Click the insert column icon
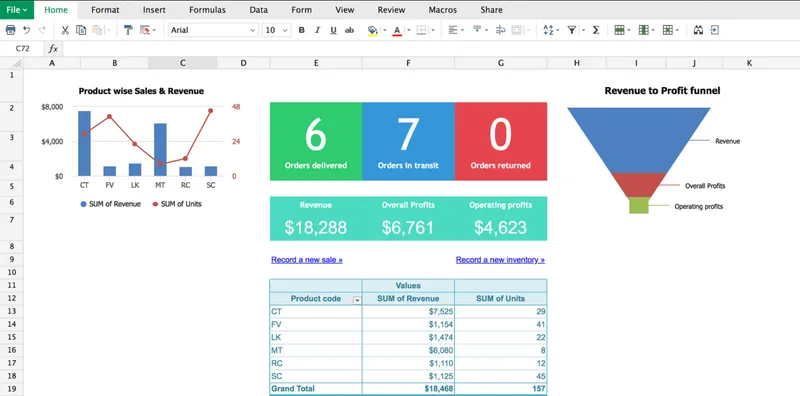This screenshot has height=396, width=800. pos(643,30)
